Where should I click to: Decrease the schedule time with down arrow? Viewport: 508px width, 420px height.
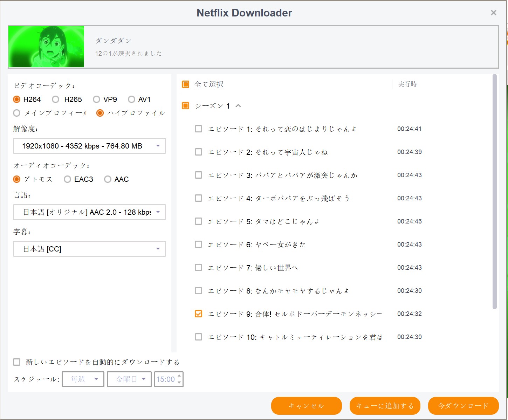point(179,383)
